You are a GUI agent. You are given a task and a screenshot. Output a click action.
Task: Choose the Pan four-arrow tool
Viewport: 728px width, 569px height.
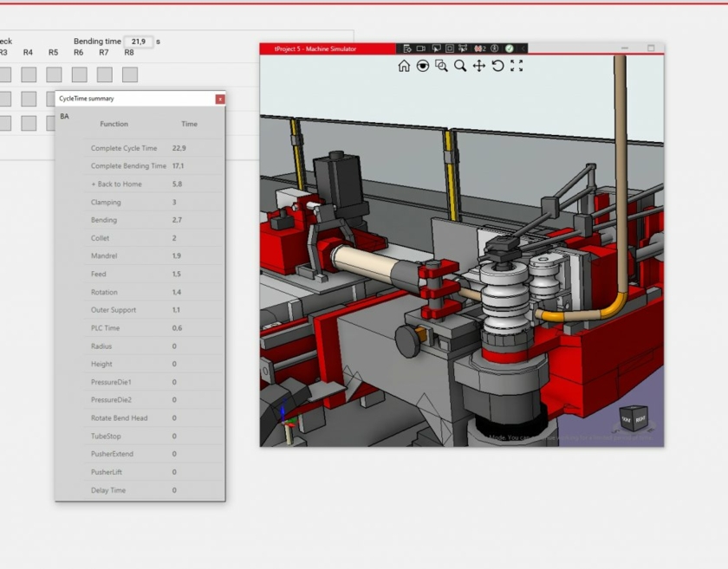click(479, 66)
